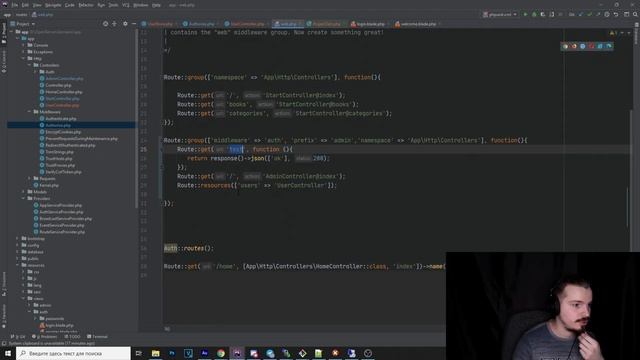
Task: Expand the Console folder
Action: click(23, 45)
